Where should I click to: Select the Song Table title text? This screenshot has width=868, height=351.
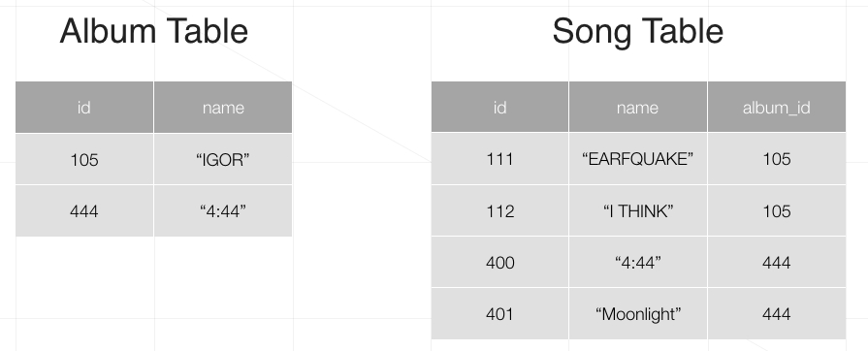pyautogui.click(x=638, y=31)
